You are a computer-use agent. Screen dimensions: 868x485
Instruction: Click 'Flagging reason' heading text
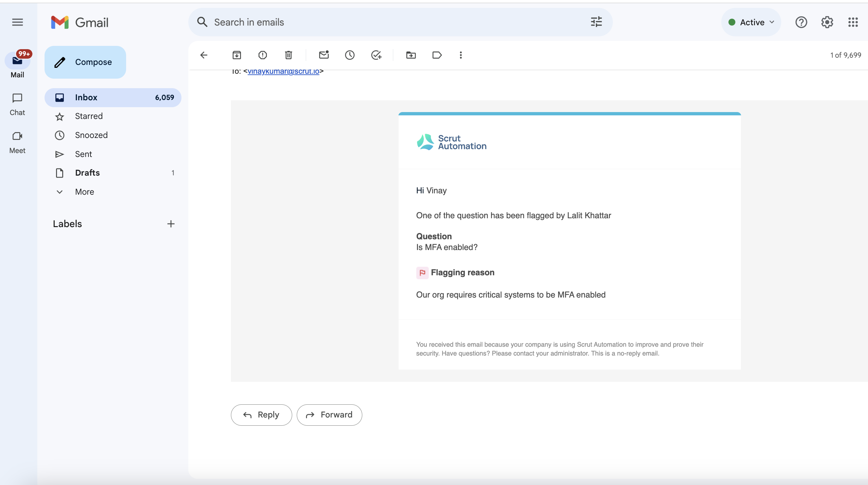point(462,273)
